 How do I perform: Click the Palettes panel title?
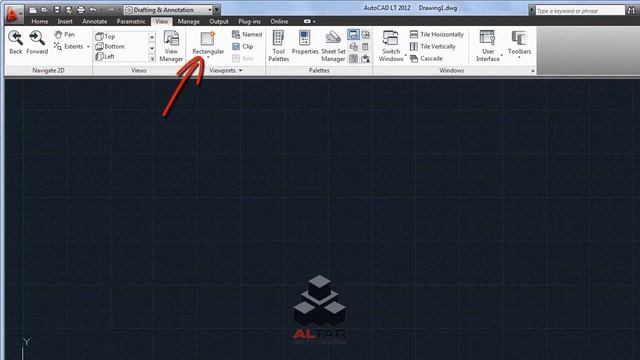tap(319, 71)
